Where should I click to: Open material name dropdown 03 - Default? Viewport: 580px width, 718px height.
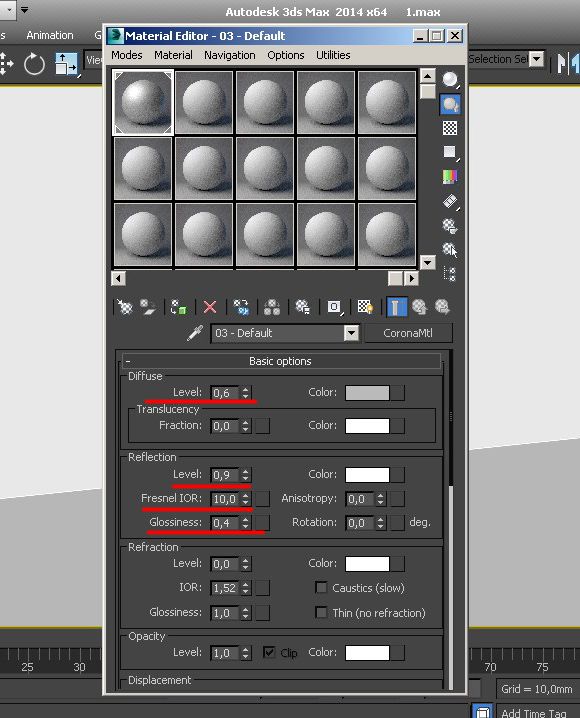click(x=351, y=333)
